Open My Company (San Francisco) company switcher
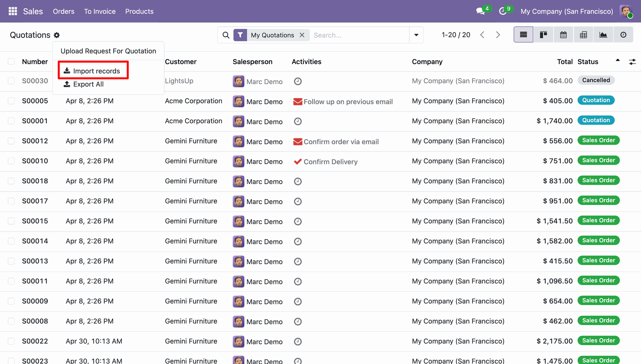The image size is (641, 364). tap(567, 11)
